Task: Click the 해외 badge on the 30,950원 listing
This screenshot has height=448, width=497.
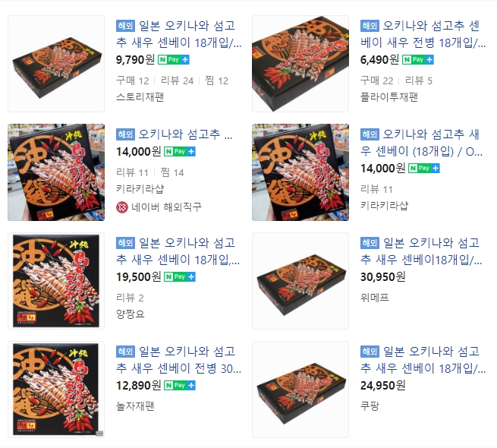Action: click(370, 243)
